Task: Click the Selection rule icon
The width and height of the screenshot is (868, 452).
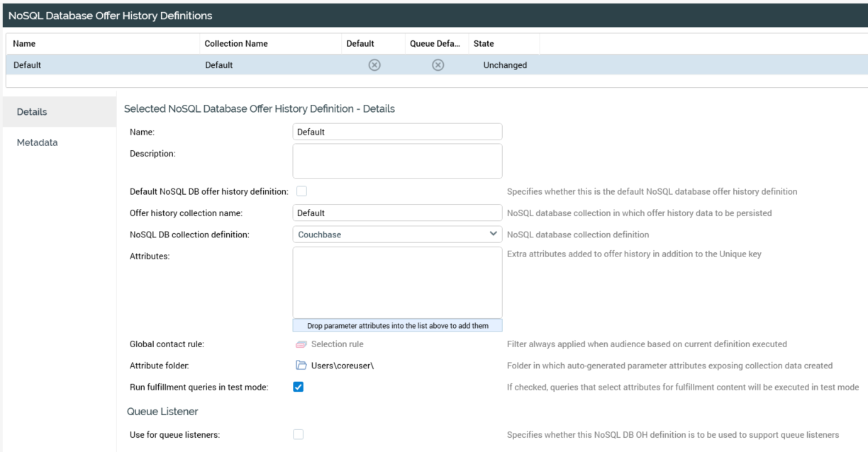Action: 301,344
